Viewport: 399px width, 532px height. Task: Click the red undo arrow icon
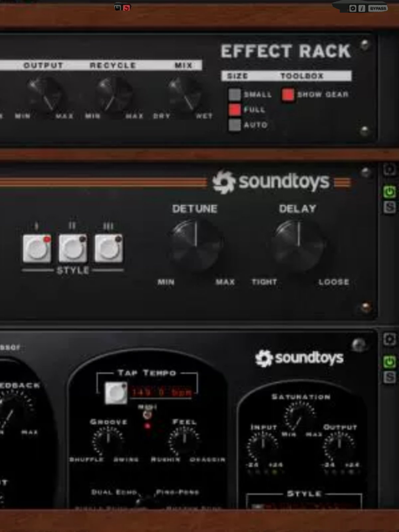pyautogui.click(x=127, y=7)
